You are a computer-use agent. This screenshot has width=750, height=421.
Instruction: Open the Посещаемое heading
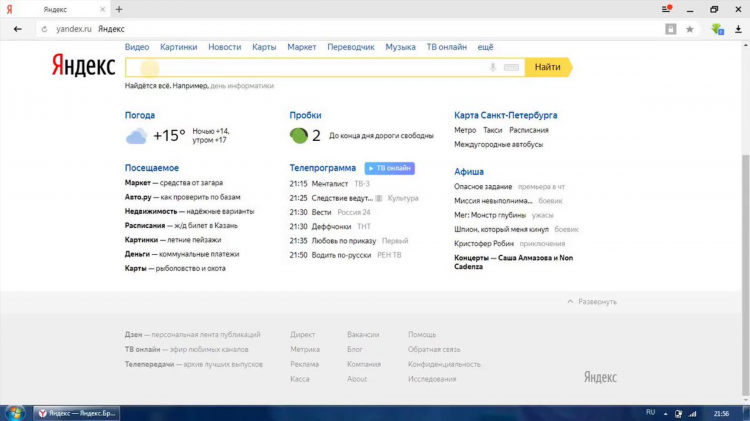point(152,168)
